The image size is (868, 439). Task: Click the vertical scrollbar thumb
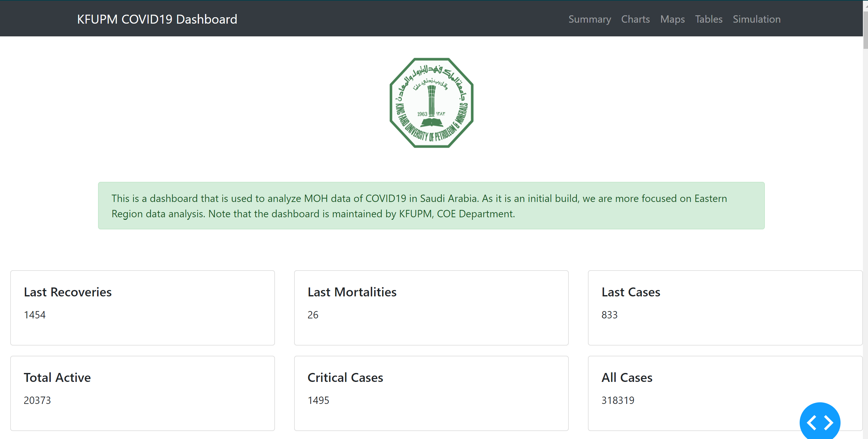[865, 30]
